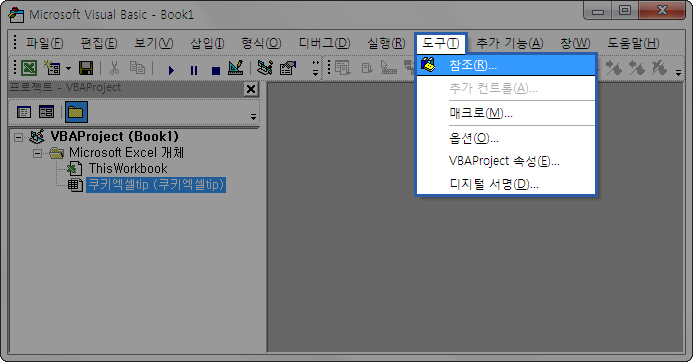The height and width of the screenshot is (362, 693).
Task: Choose 디지털 서명(D)... menu entry
Action: [506, 184]
